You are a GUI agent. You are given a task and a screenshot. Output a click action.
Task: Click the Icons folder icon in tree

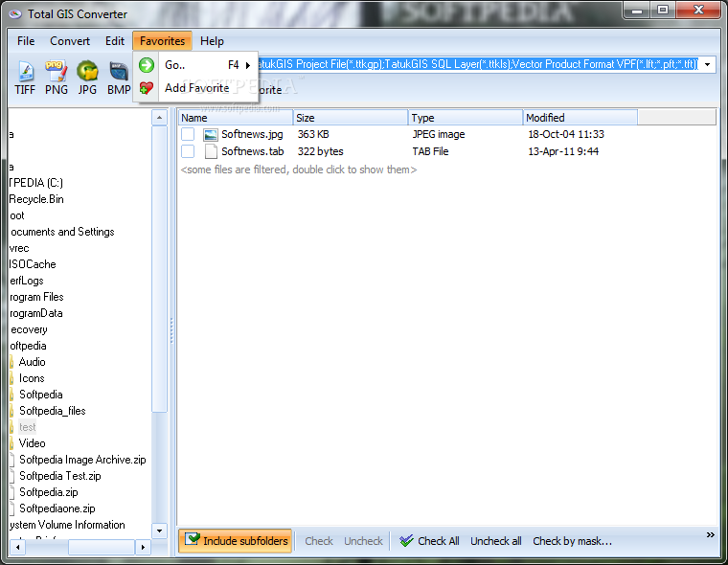coord(11,378)
